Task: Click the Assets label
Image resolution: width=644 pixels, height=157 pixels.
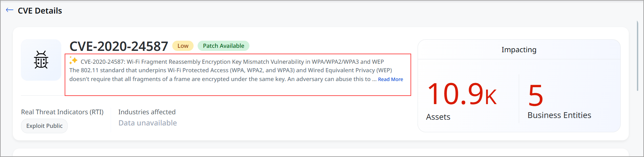Action: click(438, 117)
